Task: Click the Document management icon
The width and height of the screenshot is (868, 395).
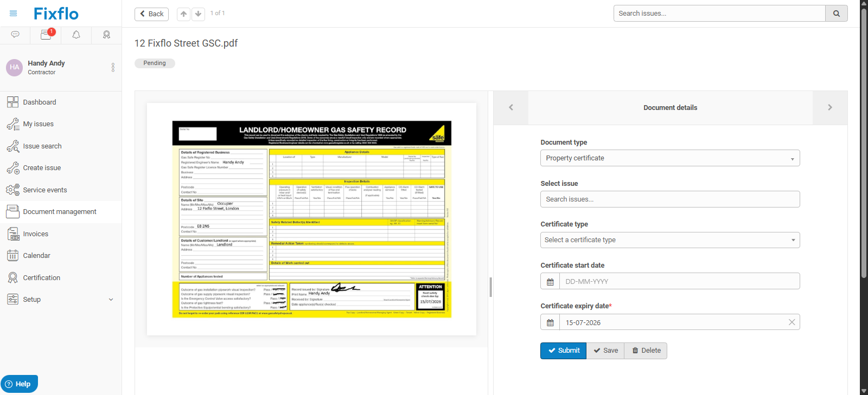Action: [x=13, y=212]
